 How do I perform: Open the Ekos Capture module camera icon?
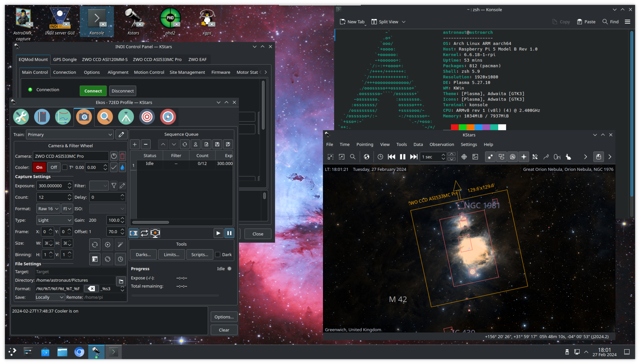[x=84, y=117]
